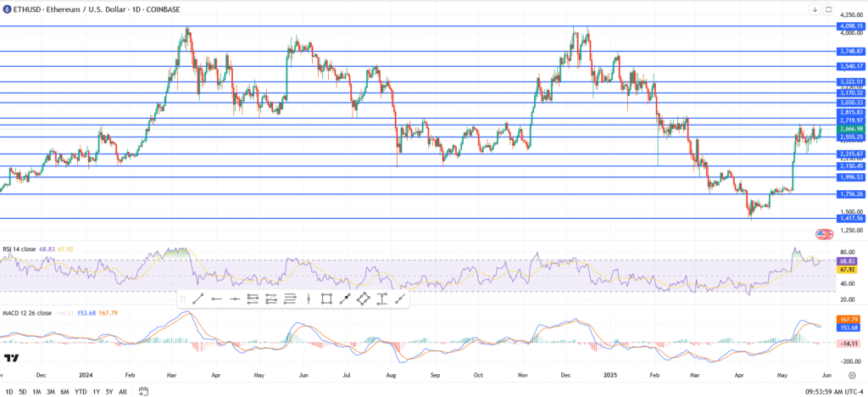The width and height of the screenshot is (868, 397).
Task: Click the TradingView logo in bottom-left corner
Action: (x=12, y=358)
